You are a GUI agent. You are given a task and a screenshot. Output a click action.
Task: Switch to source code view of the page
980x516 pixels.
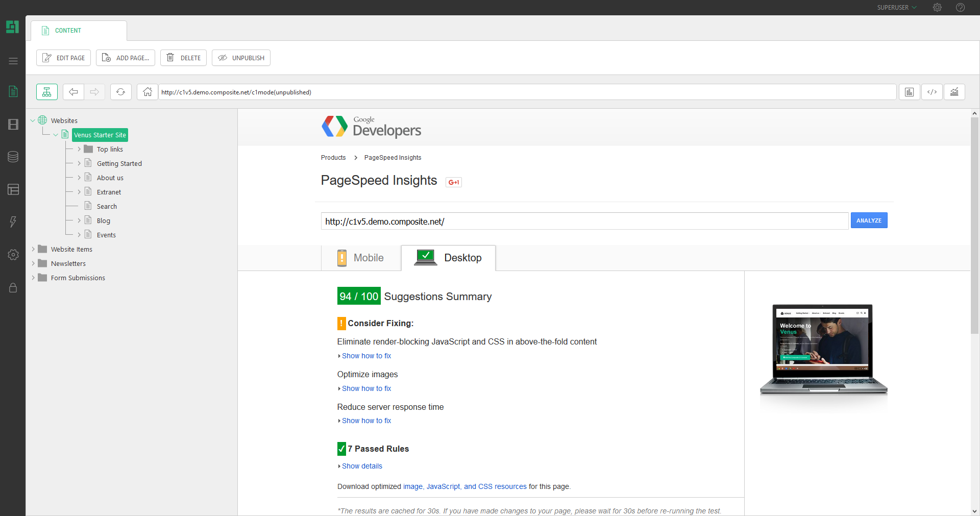pos(932,92)
